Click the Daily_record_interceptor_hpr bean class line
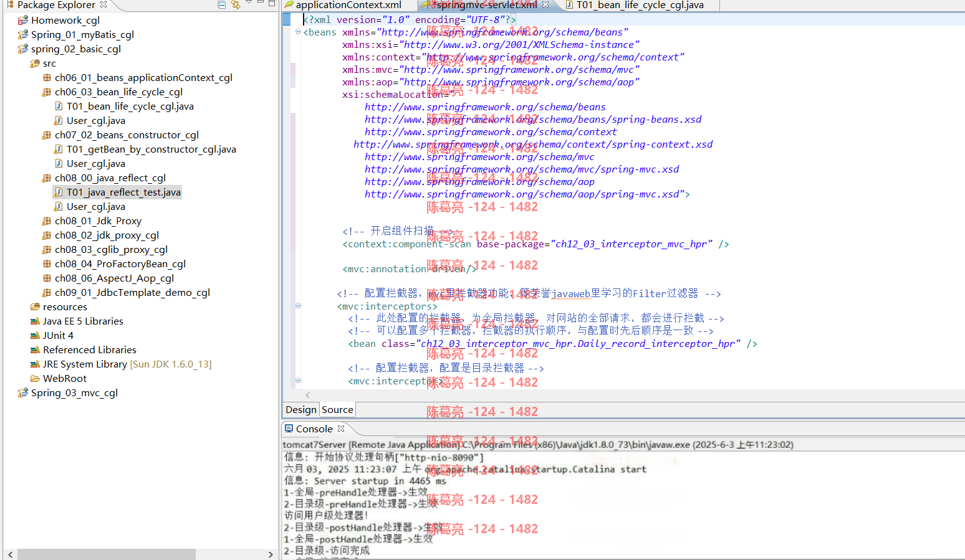Viewport: 965px width, 560px height. (552, 343)
